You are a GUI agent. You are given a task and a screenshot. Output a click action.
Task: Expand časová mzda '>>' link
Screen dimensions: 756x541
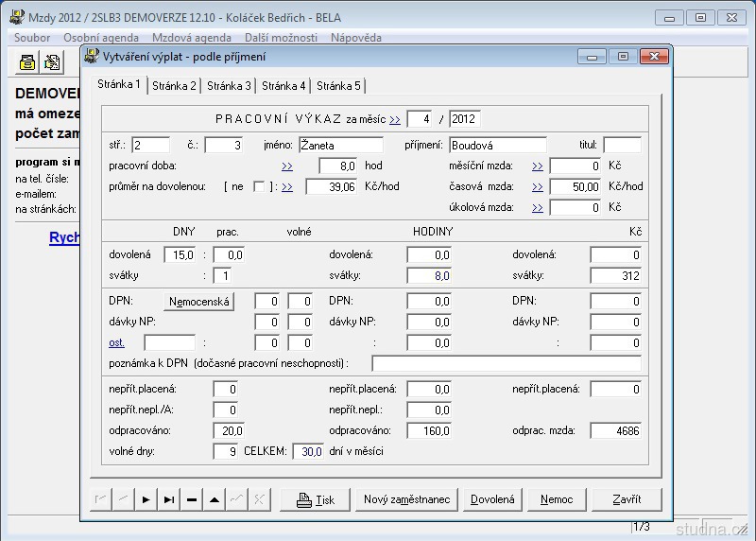[x=537, y=187]
